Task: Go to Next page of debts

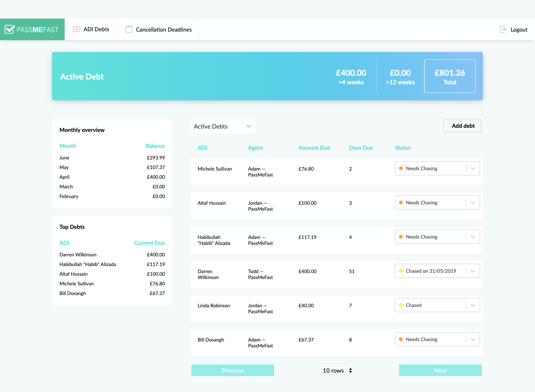Action: [x=440, y=370]
